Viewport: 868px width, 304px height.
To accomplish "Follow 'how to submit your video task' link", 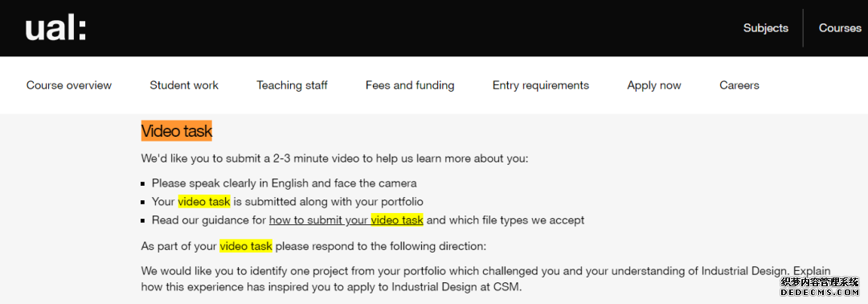I will click(346, 220).
